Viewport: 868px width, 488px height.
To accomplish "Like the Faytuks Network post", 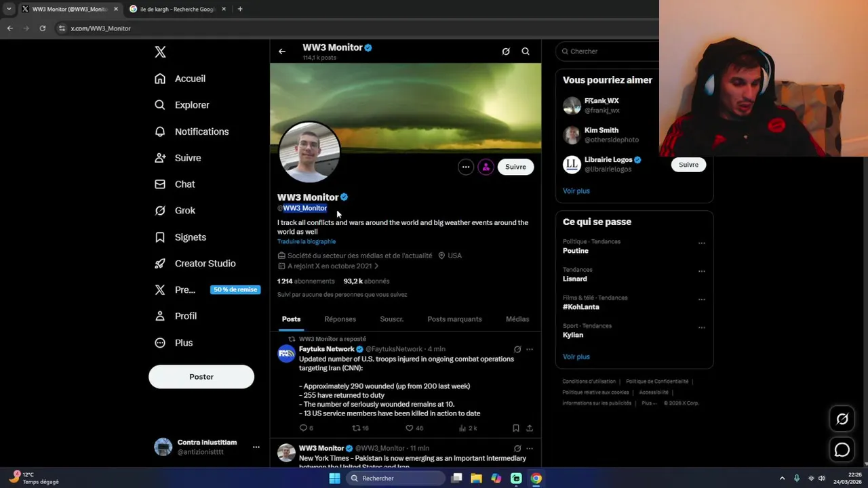I will [x=414, y=428].
